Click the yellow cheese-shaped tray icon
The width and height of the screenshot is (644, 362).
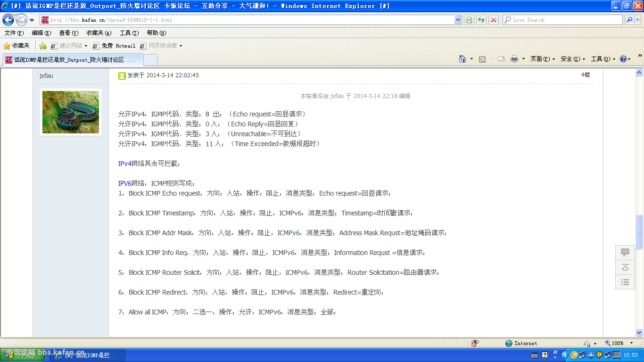(599, 355)
